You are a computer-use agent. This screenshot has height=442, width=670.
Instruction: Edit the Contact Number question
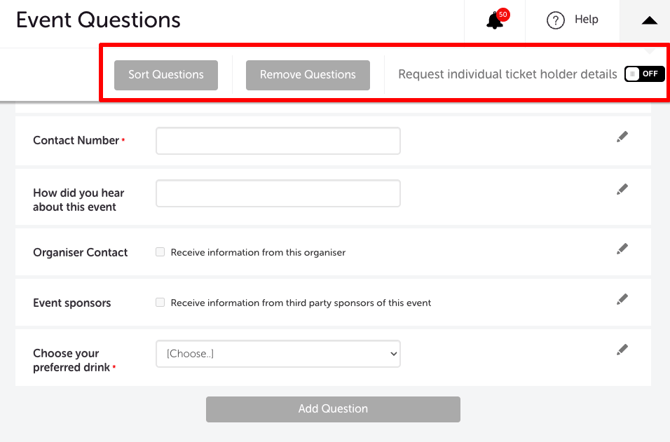click(x=622, y=137)
